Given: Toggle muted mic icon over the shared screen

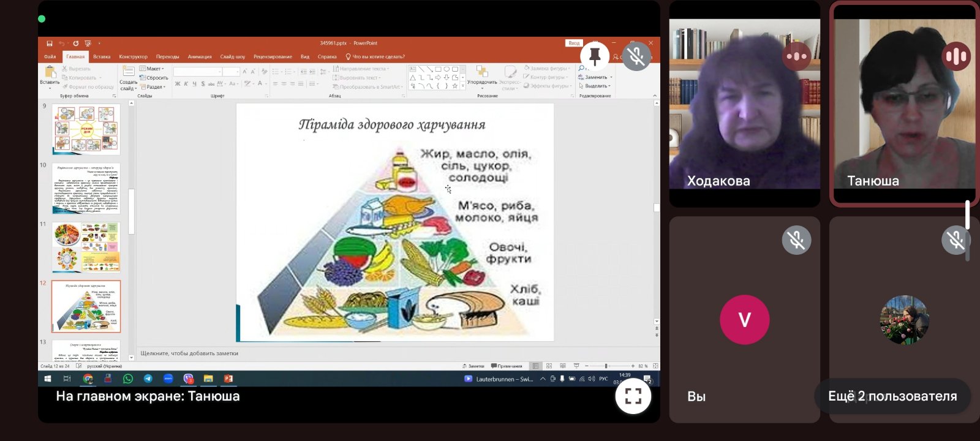Looking at the screenshot, I should [636, 56].
